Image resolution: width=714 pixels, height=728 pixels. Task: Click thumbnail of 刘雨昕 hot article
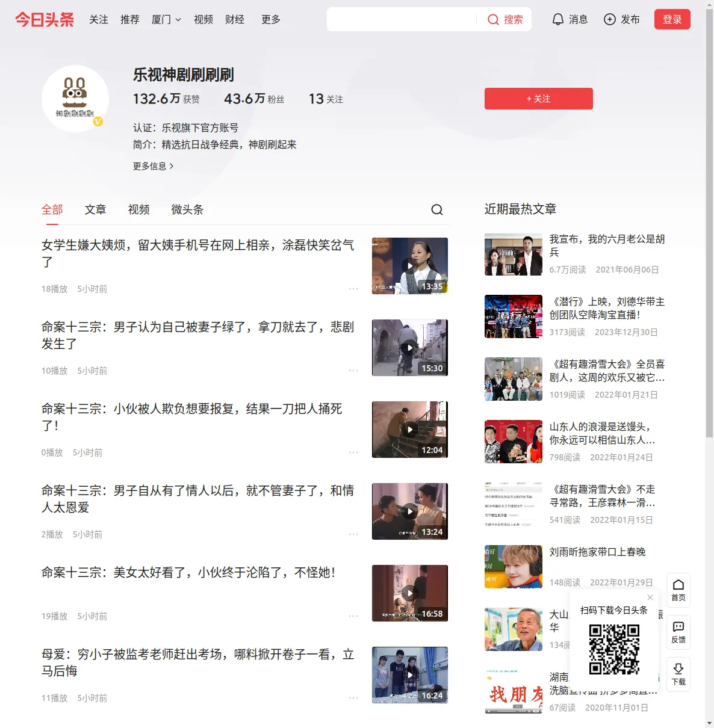click(514, 567)
